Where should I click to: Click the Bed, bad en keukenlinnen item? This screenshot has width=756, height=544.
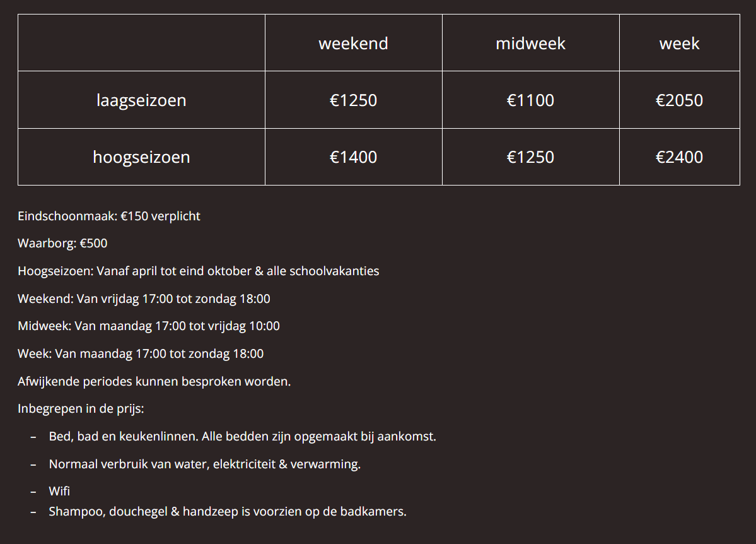[x=243, y=437]
